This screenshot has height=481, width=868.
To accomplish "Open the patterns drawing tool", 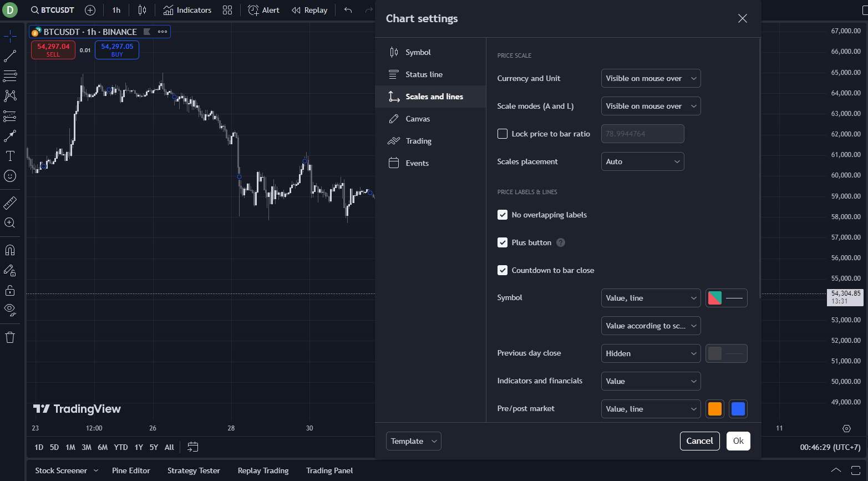I will click(x=10, y=95).
